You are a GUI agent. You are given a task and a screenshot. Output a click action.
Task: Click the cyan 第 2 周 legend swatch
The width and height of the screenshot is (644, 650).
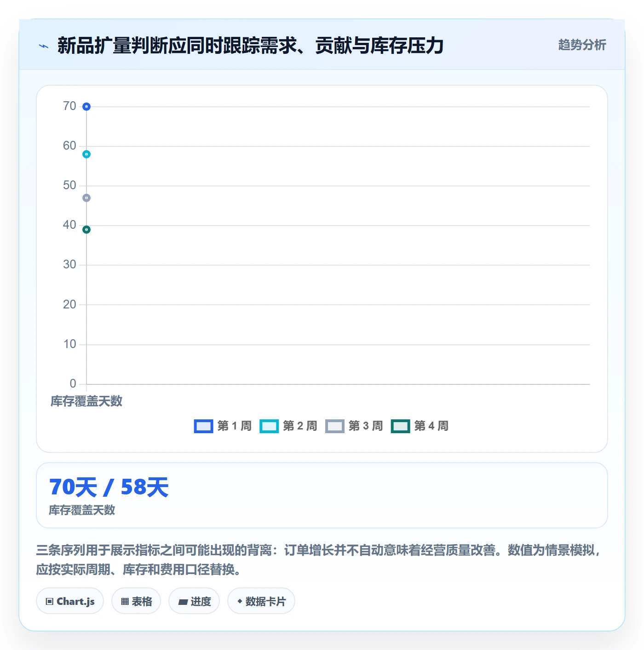(x=269, y=426)
